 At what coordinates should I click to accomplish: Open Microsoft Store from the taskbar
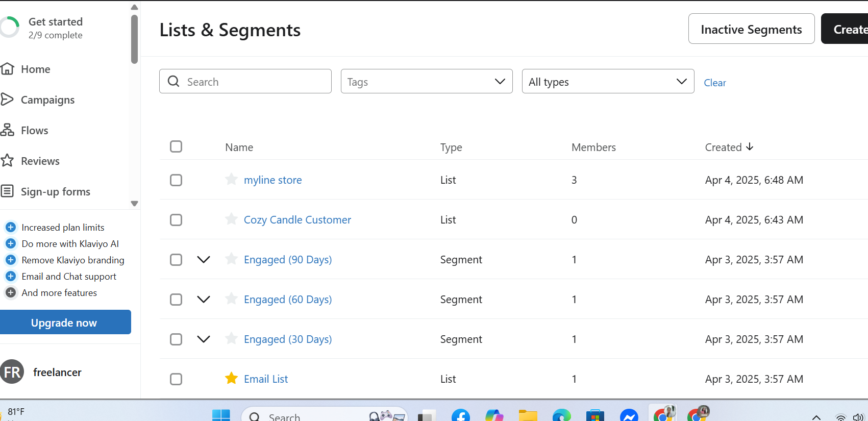(595, 415)
